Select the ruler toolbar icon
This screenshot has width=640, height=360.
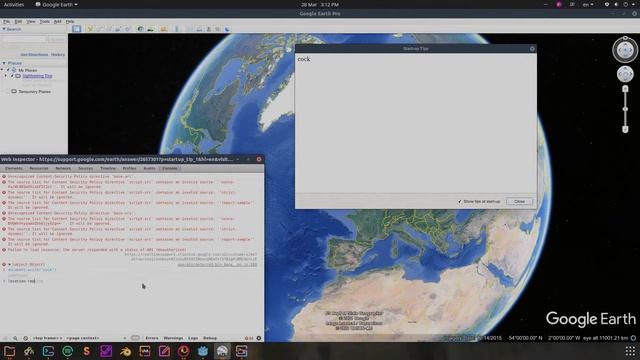(x=176, y=29)
